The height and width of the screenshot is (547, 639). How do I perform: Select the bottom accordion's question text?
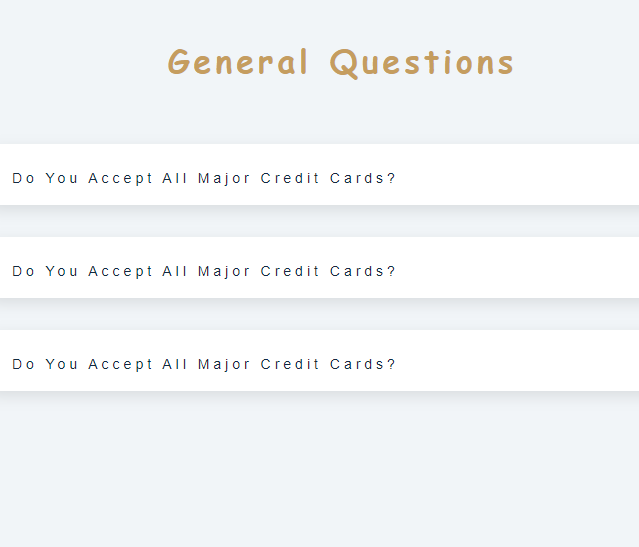[x=204, y=364]
